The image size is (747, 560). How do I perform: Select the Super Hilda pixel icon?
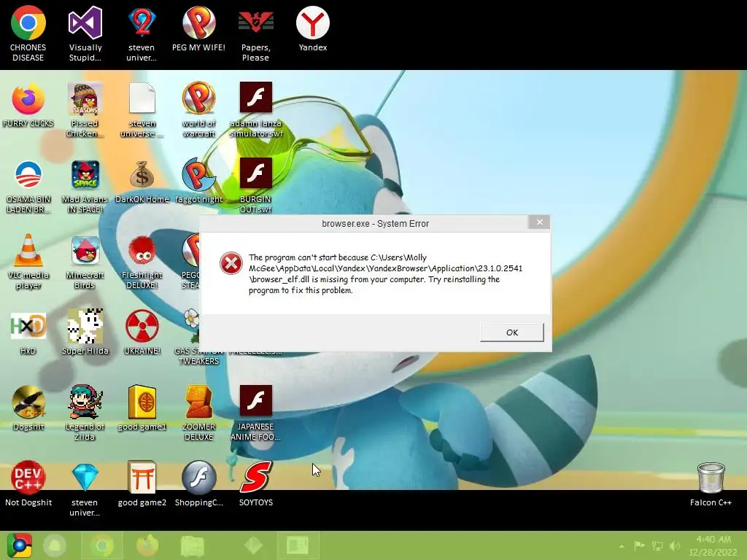(x=85, y=331)
